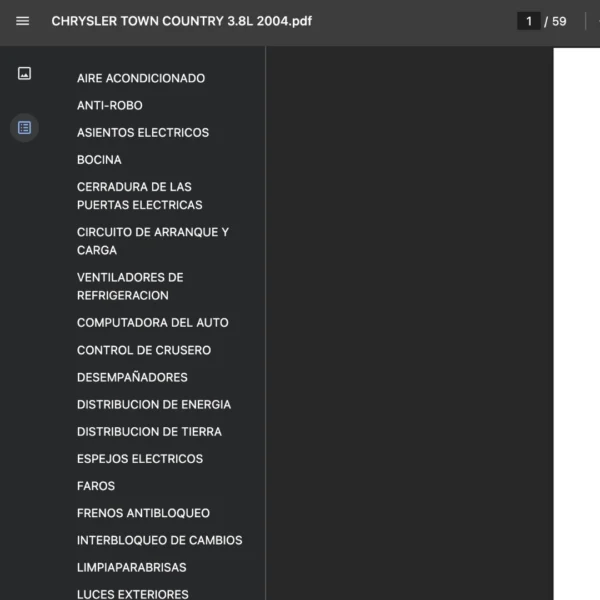The width and height of the screenshot is (600, 600).
Task: Navigate to CIRCUITO DE ARRANQUE Y CARGA
Action: pos(152,241)
